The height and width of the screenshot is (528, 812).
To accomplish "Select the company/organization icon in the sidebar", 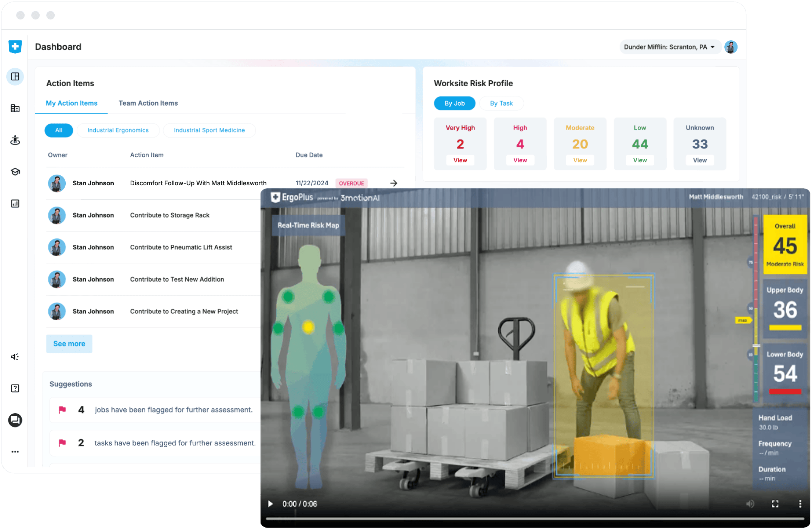I will pyautogui.click(x=15, y=108).
